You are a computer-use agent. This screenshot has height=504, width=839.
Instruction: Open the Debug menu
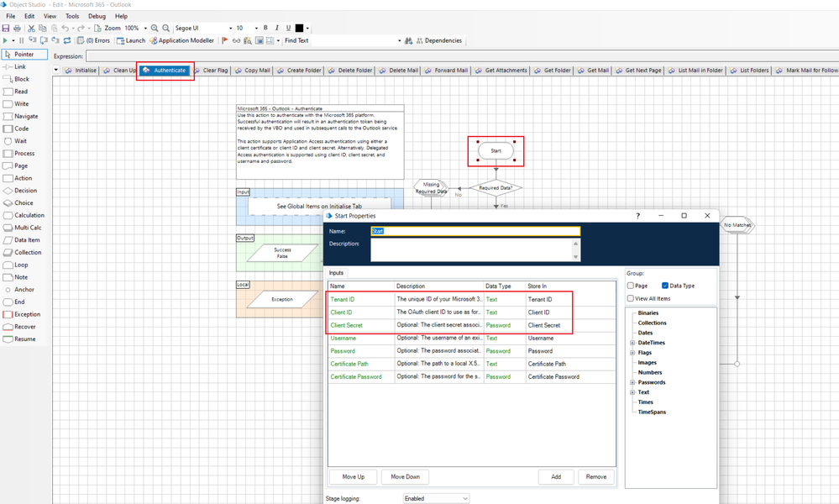97,16
